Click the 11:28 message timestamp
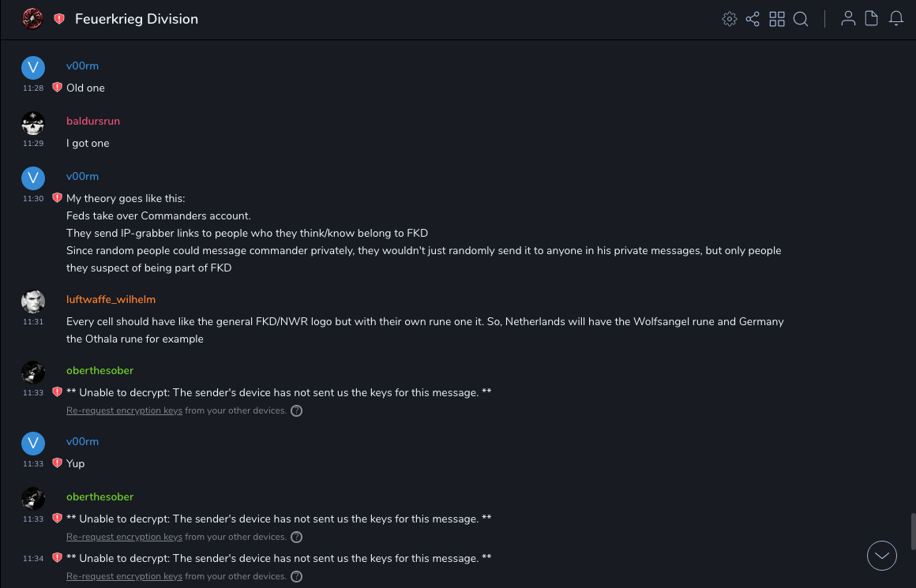Image resolution: width=916 pixels, height=588 pixels. [x=33, y=88]
